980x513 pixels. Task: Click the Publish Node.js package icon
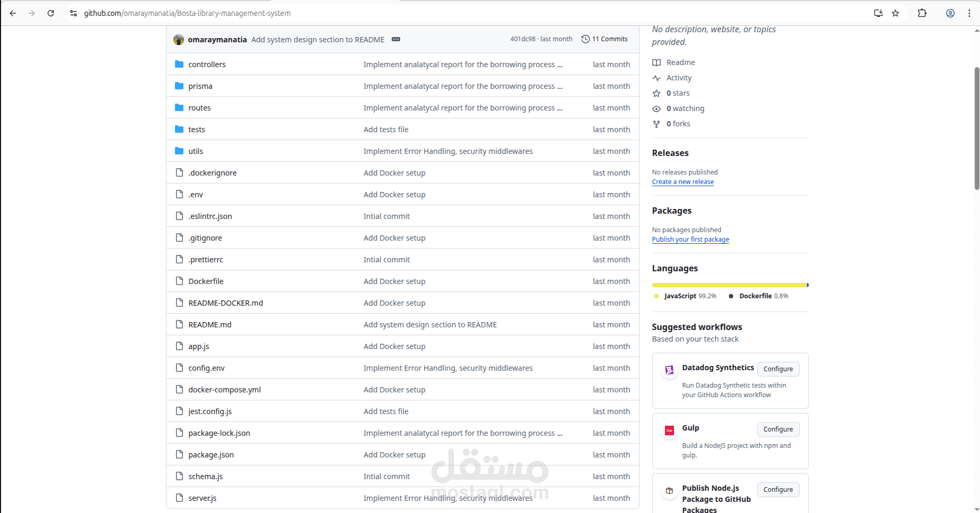point(670,491)
